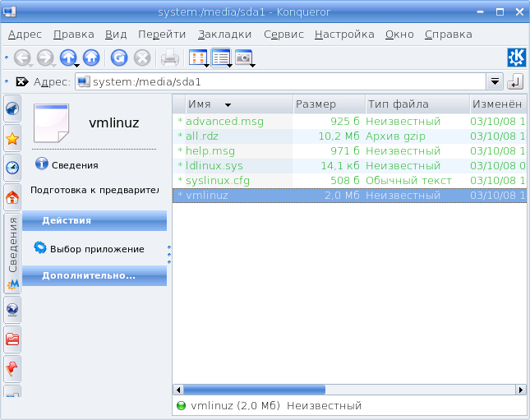530x420 pixels.
Task: Select the all.rdz archive file
Action: pos(202,136)
